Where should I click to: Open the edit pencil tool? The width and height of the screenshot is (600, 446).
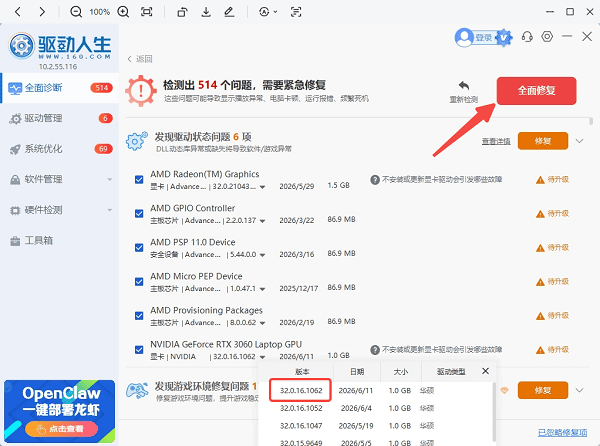(x=229, y=12)
